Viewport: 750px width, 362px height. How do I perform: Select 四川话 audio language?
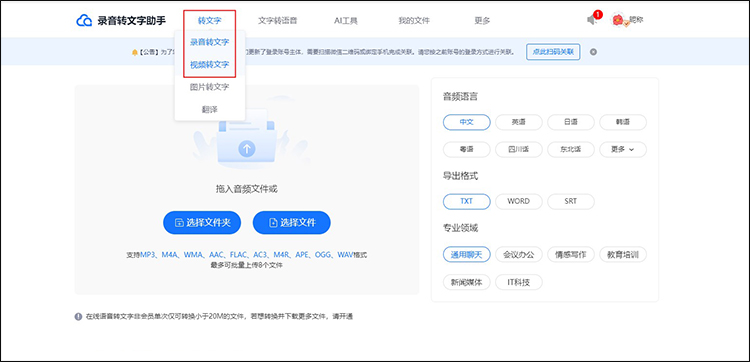(x=518, y=149)
